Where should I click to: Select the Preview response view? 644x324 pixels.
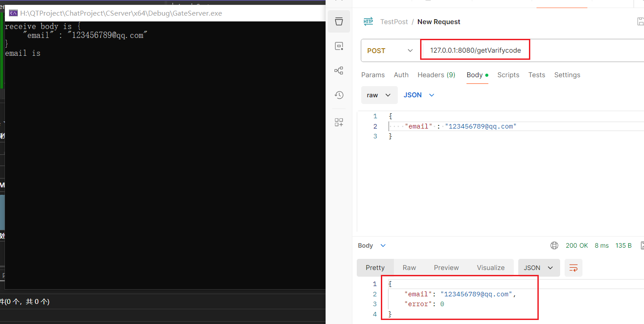tap(446, 268)
